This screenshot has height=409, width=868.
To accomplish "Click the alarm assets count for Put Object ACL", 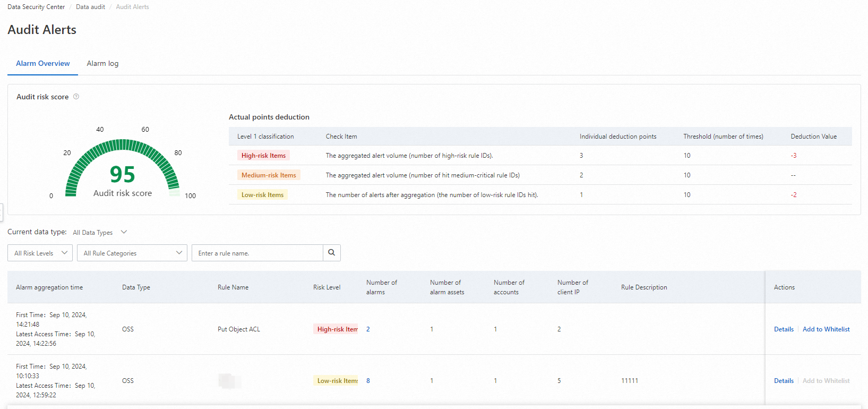I will (432, 329).
